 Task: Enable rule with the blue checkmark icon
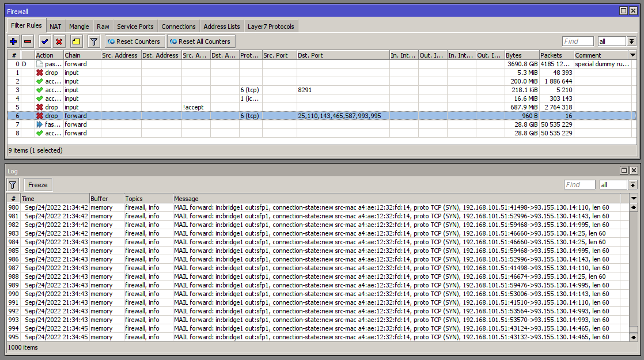click(44, 41)
